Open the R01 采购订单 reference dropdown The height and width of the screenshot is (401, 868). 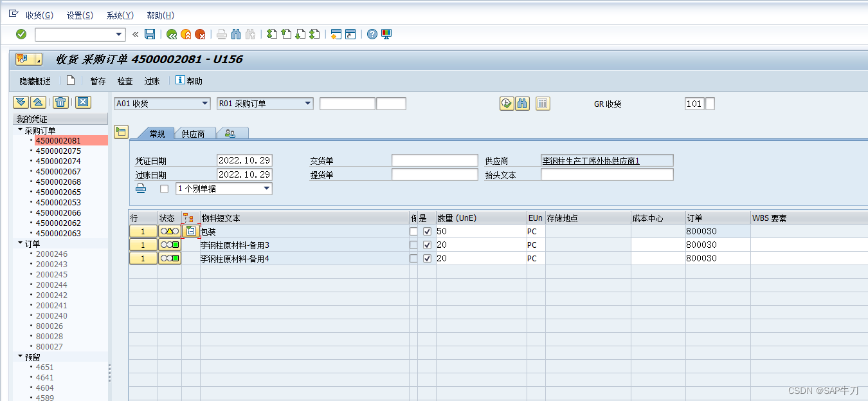click(x=308, y=104)
